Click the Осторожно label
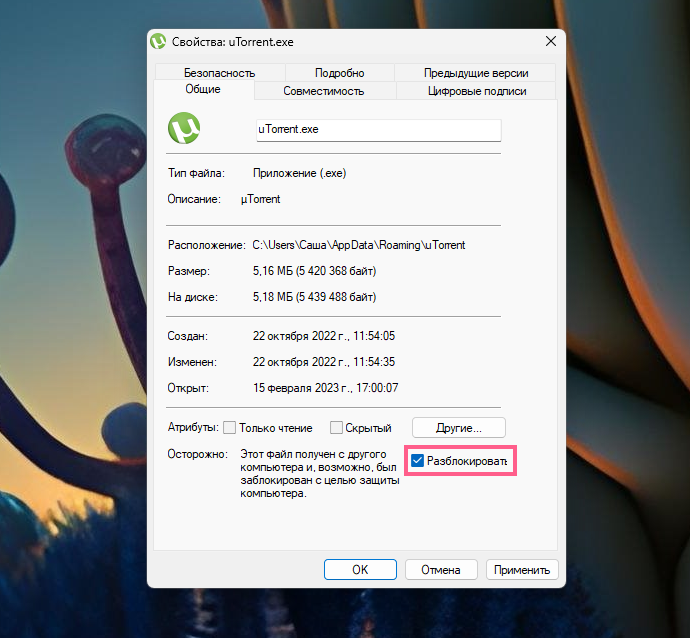 198,454
